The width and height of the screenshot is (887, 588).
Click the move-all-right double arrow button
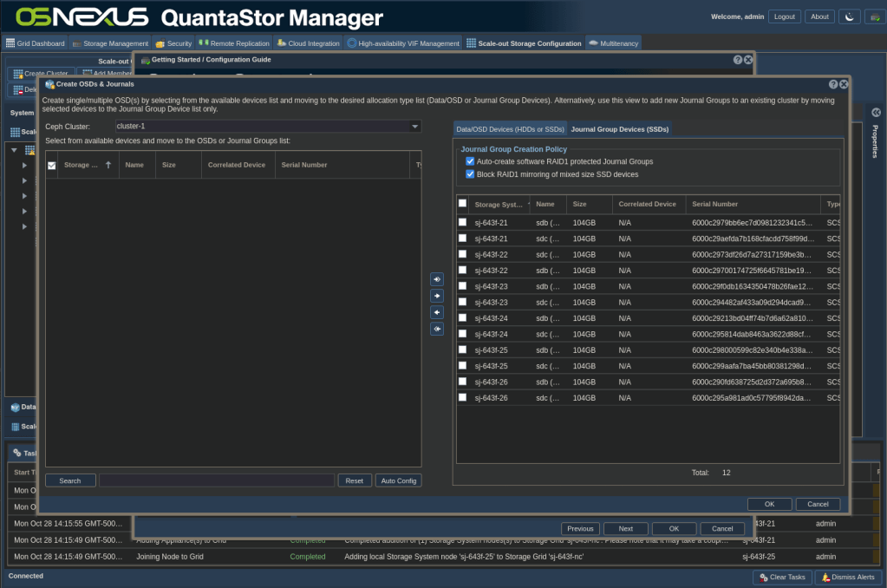[437, 279]
